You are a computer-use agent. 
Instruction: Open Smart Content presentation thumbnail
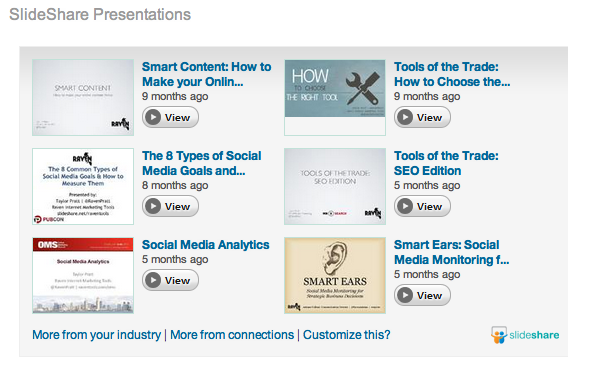click(x=83, y=97)
